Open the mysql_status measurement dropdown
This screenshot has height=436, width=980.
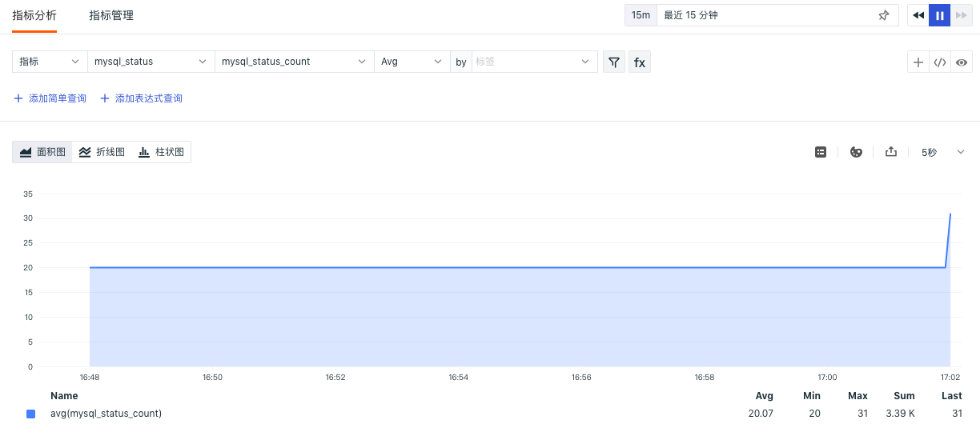tap(151, 62)
